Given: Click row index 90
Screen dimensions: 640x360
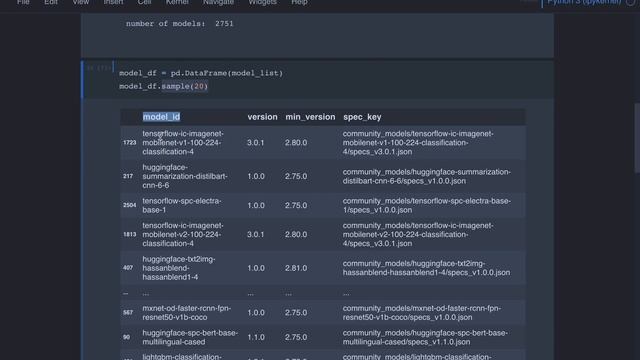Looking at the screenshot, I should pos(127,338).
